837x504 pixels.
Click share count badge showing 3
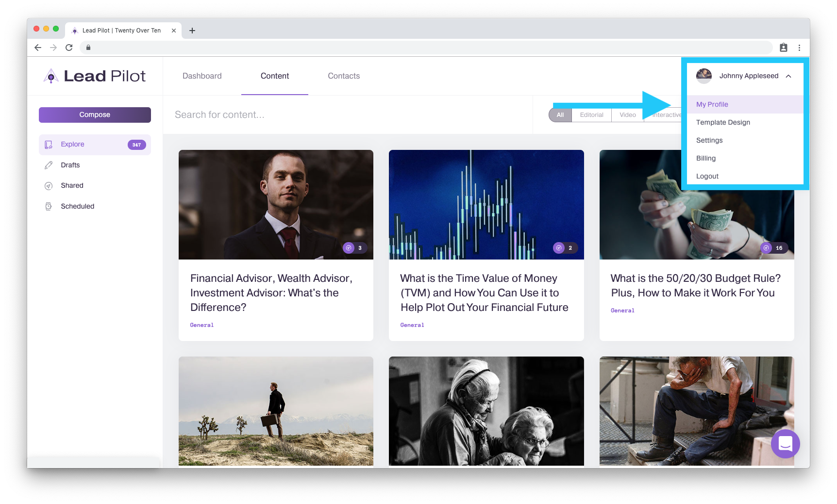pyautogui.click(x=354, y=248)
